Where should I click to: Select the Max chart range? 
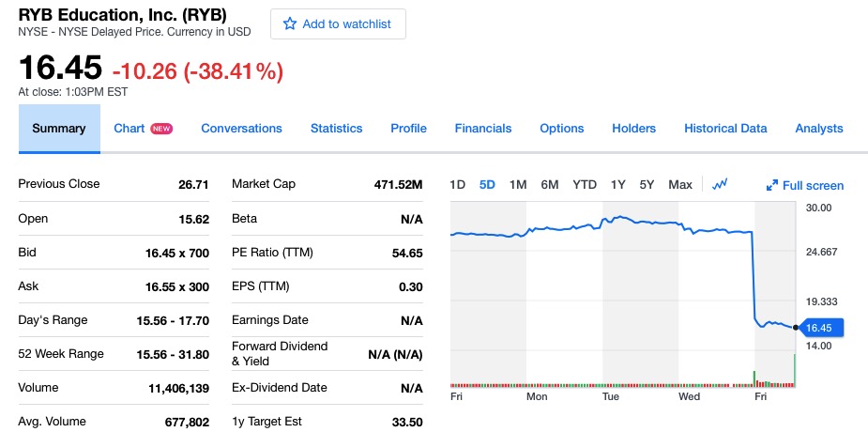click(x=680, y=184)
